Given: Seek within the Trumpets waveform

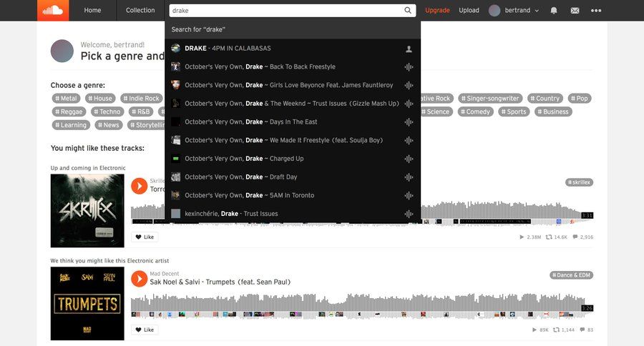Looking at the screenshot, I should tap(361, 306).
